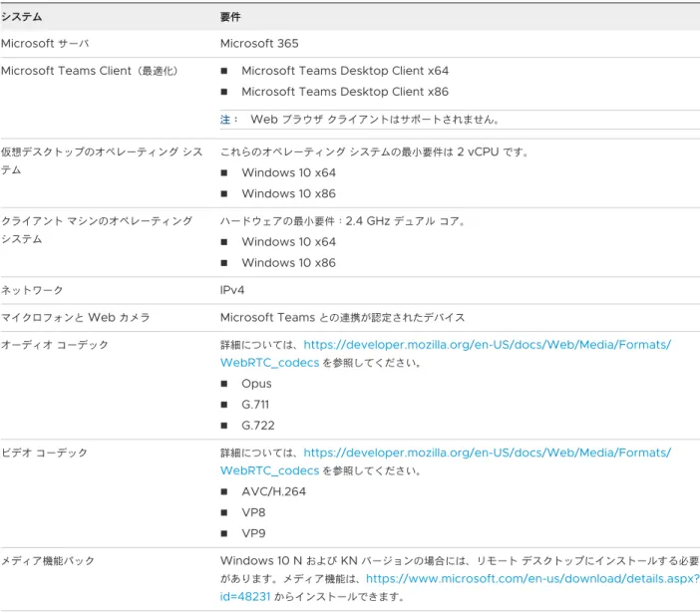This screenshot has width=700, height=613.
Task: Click the メディア機能パック row label
Action: click(x=48, y=561)
